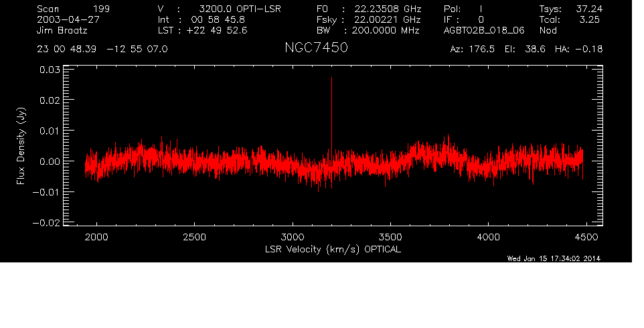Click the Tcal value 3.25
The image size is (644, 328).
589,19
